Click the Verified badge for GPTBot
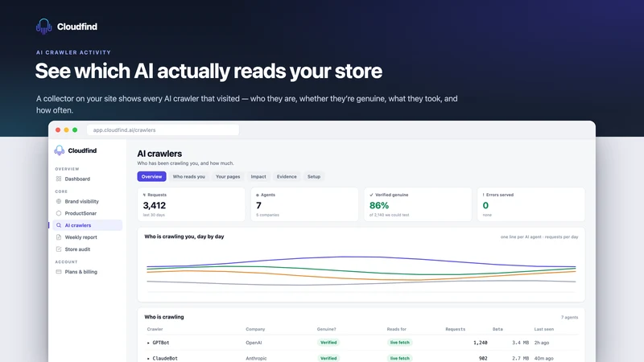This screenshot has width=644, height=362. tap(328, 343)
